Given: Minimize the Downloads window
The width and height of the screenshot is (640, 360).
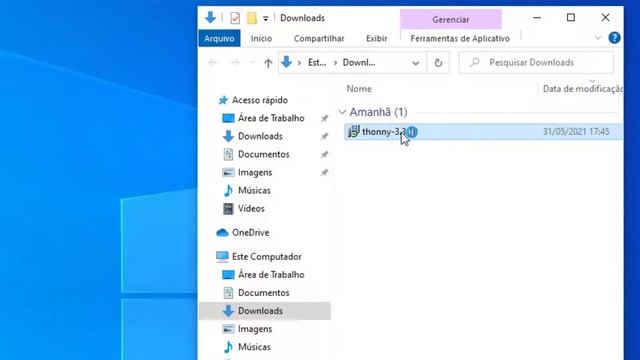Looking at the screenshot, I should click(537, 18).
